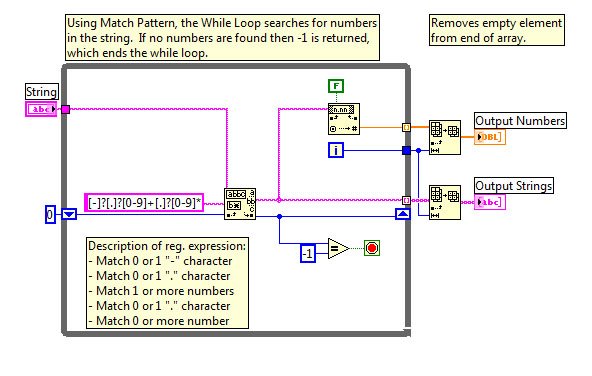Image resolution: width=592 pixels, height=376 pixels.
Task: Click the left shift register down arrow
Action: coord(69,214)
